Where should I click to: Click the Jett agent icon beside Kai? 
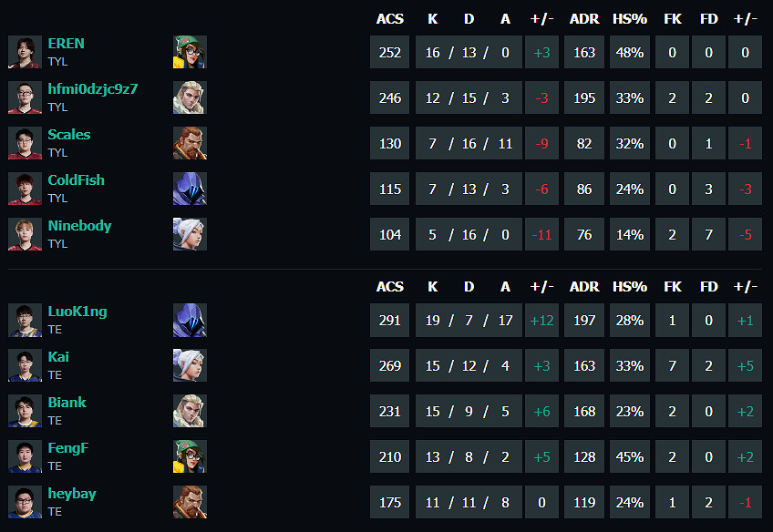[190, 365]
